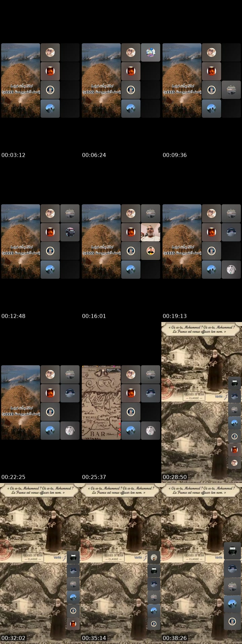242x644 pixels.
Task: Select the old map image in frame 00:25:37
Action: point(101,402)
